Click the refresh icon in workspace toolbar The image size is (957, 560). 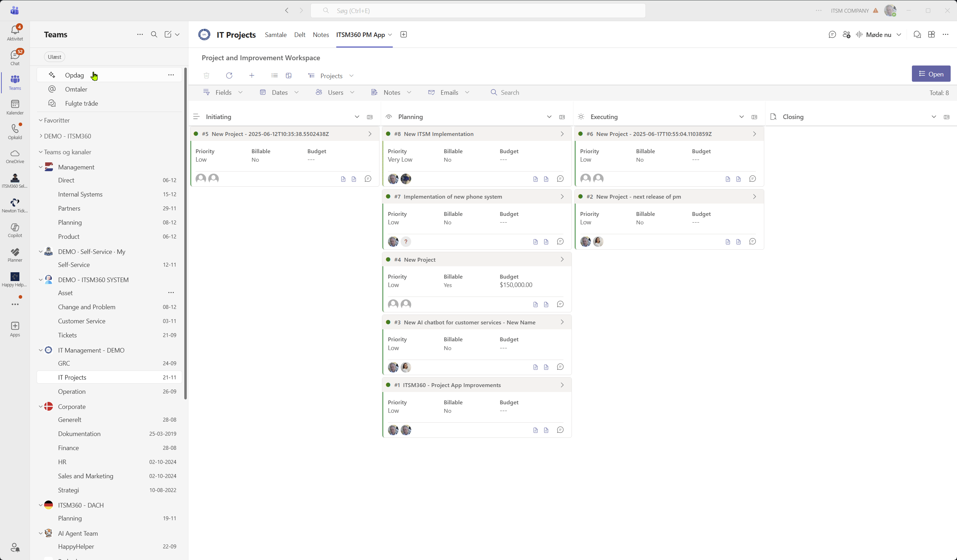click(229, 76)
